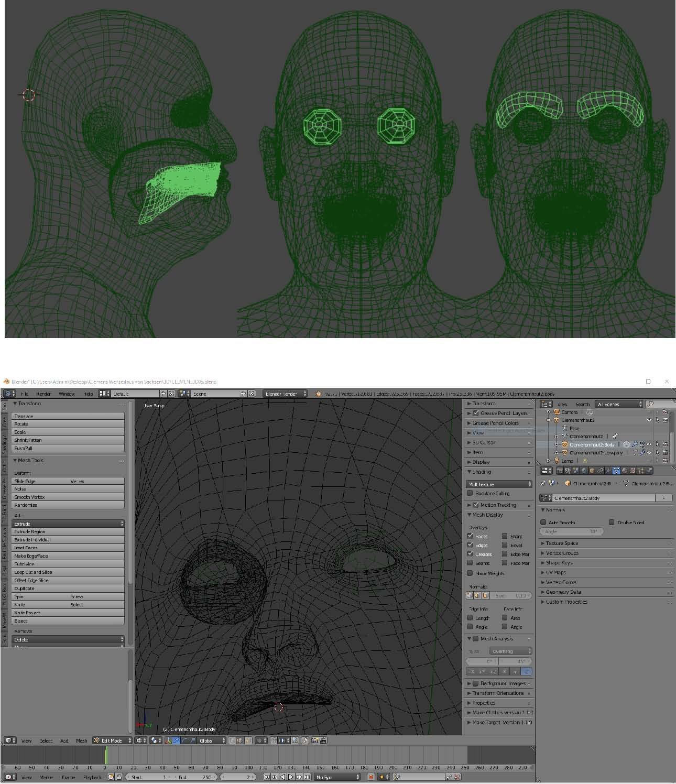Open the Render menu
Image resolution: width=676 pixels, height=784 pixels.
[43, 394]
